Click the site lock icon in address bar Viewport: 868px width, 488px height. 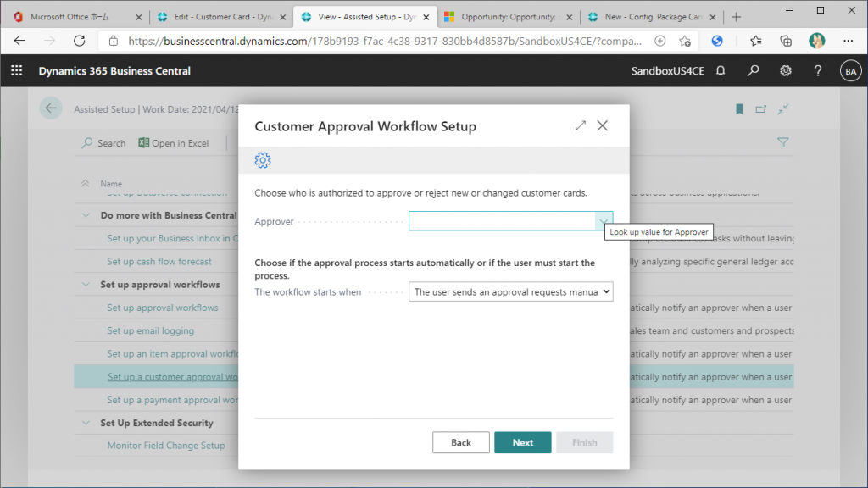pyautogui.click(x=114, y=41)
